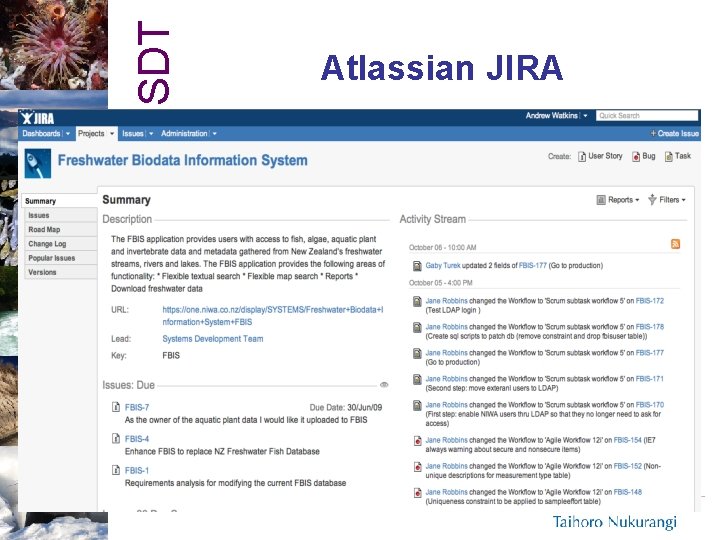Open the Activity Stream RSS feed icon

pos(675,244)
